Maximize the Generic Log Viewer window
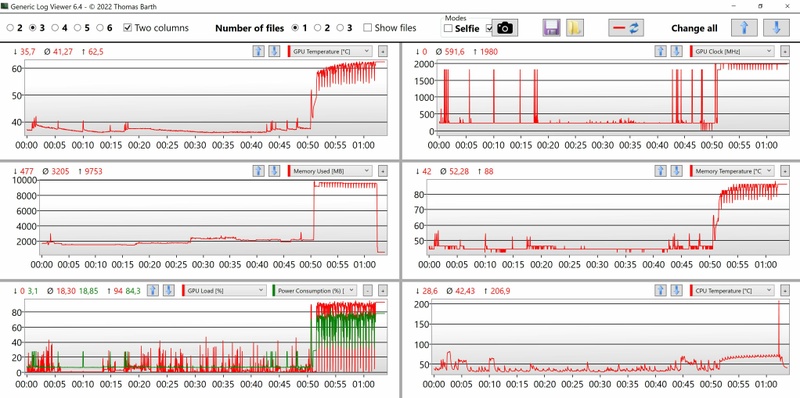The width and height of the screenshot is (800, 398). (x=760, y=6)
